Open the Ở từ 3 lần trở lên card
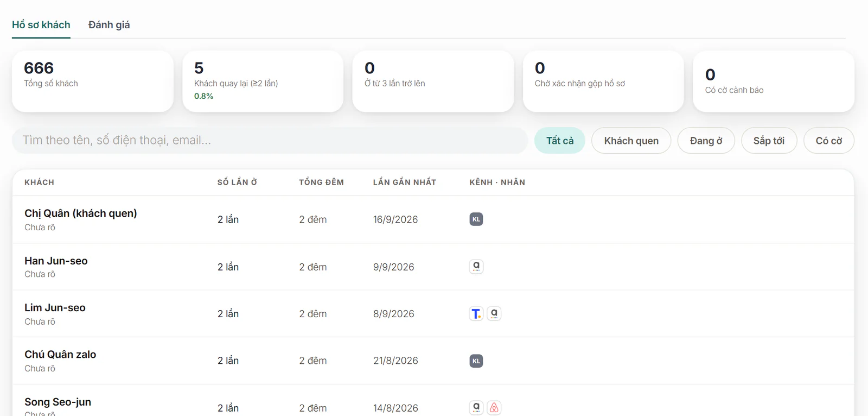868x416 pixels. [x=433, y=81]
